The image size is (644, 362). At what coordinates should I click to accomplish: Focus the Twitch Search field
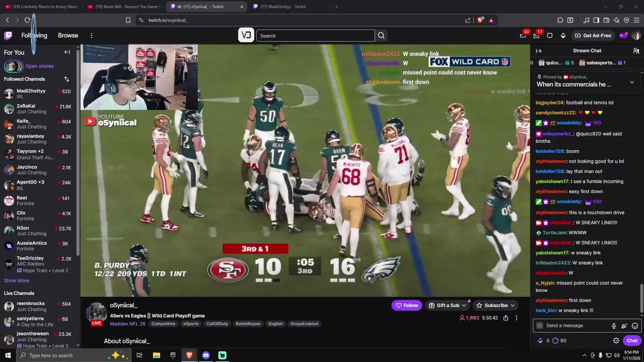click(x=315, y=36)
